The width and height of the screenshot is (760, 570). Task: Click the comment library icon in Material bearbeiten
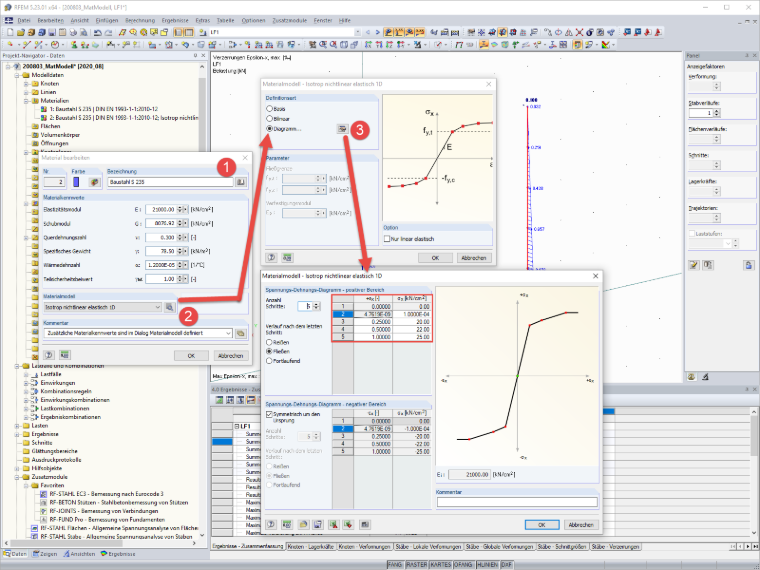[x=240, y=333]
